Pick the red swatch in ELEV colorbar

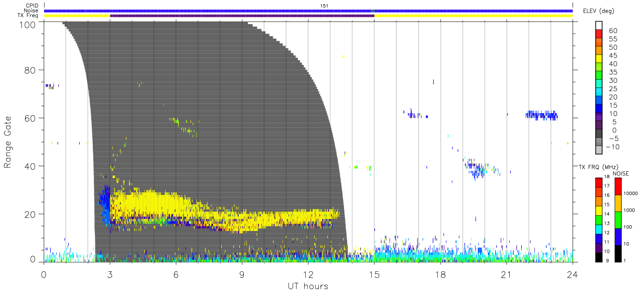(x=599, y=35)
